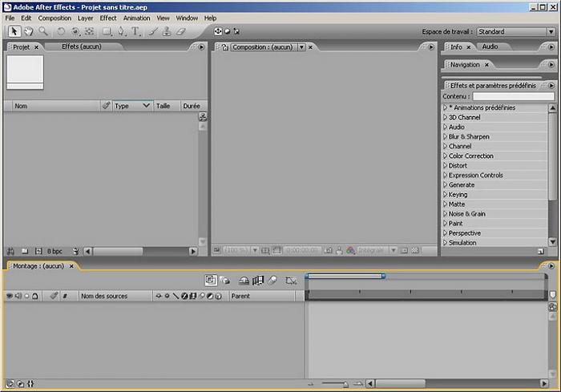Image resolution: width=561 pixels, height=392 pixels.
Task: Expand the Keying effects category
Action: [x=445, y=194]
